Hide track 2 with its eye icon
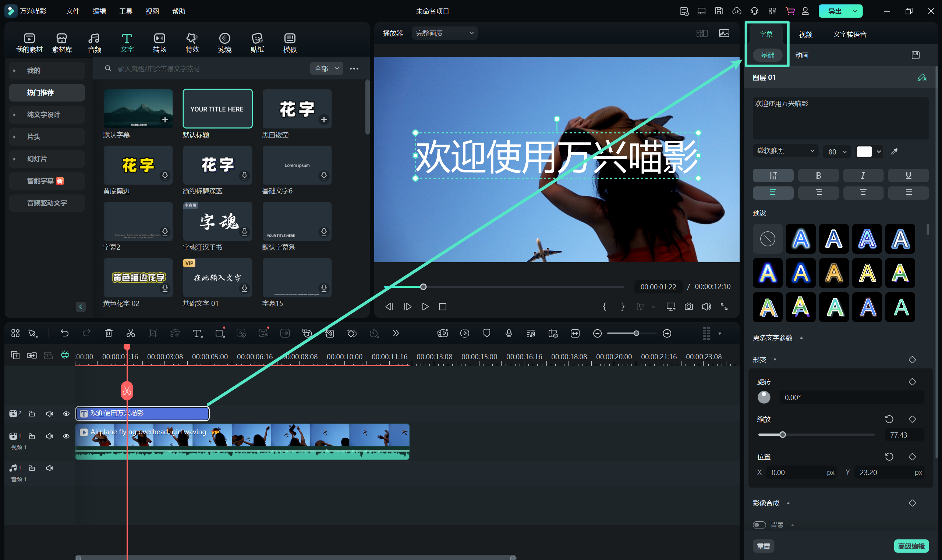942x560 pixels. 66,414
